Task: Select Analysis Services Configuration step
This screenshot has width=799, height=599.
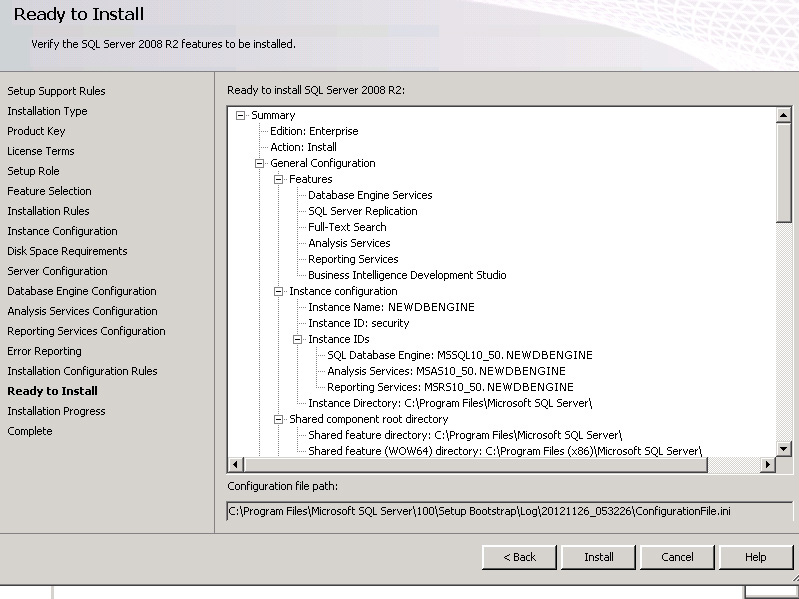Action: tap(82, 311)
